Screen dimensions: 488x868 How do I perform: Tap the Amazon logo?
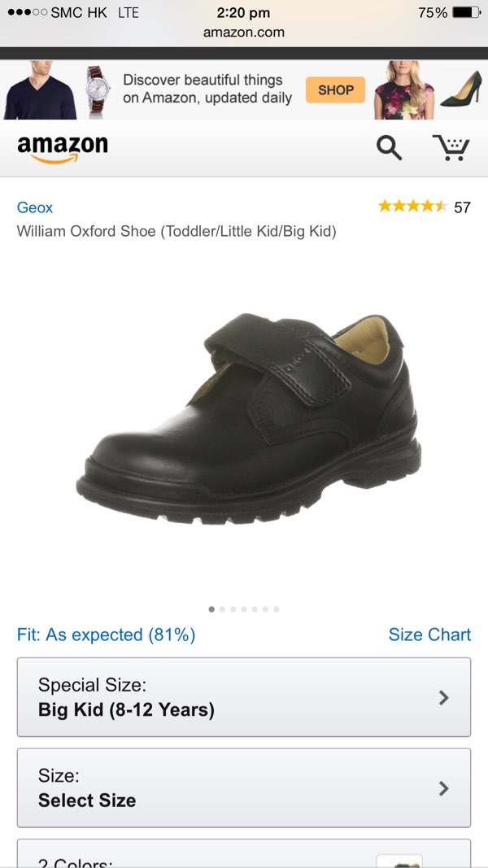pyautogui.click(x=63, y=150)
